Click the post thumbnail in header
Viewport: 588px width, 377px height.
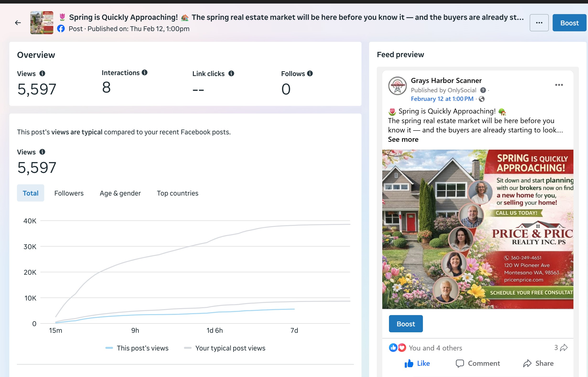coord(42,23)
